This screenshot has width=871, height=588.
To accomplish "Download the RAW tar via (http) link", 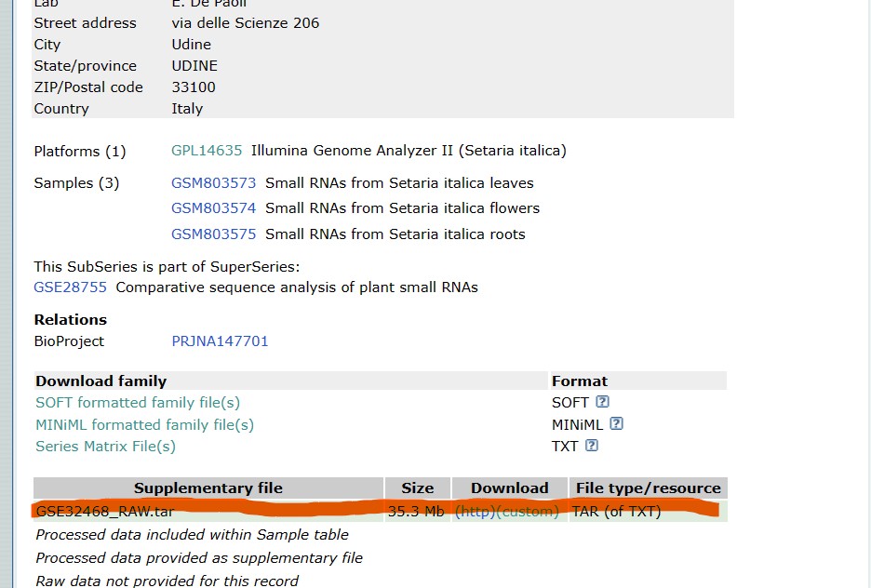I will [x=472, y=512].
